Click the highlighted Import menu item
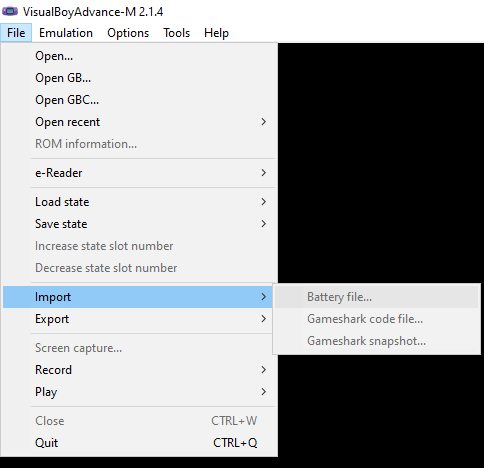 pos(139,297)
